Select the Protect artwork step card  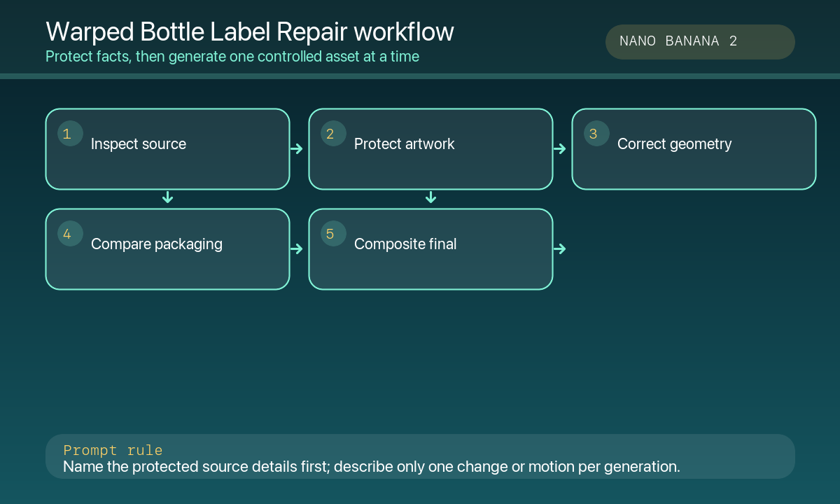430,149
